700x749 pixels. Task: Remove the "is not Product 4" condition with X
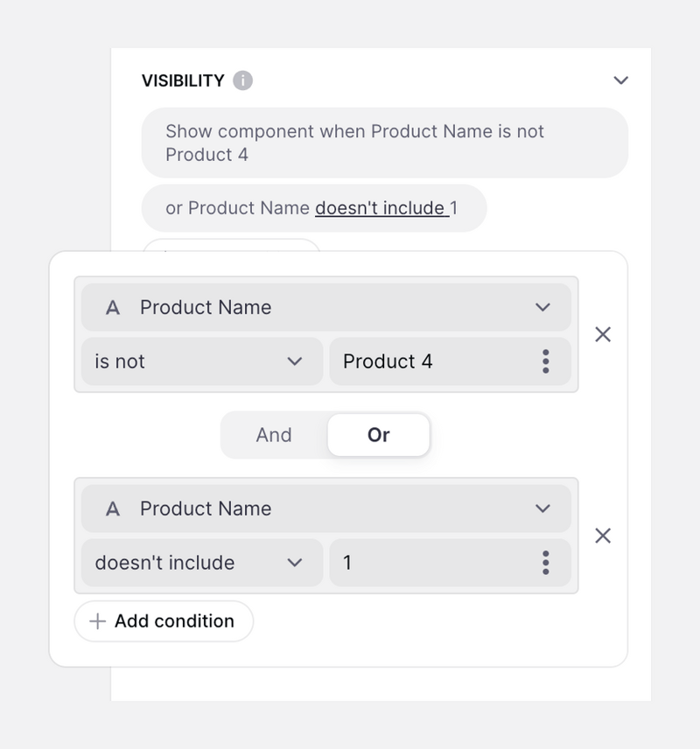(x=602, y=334)
